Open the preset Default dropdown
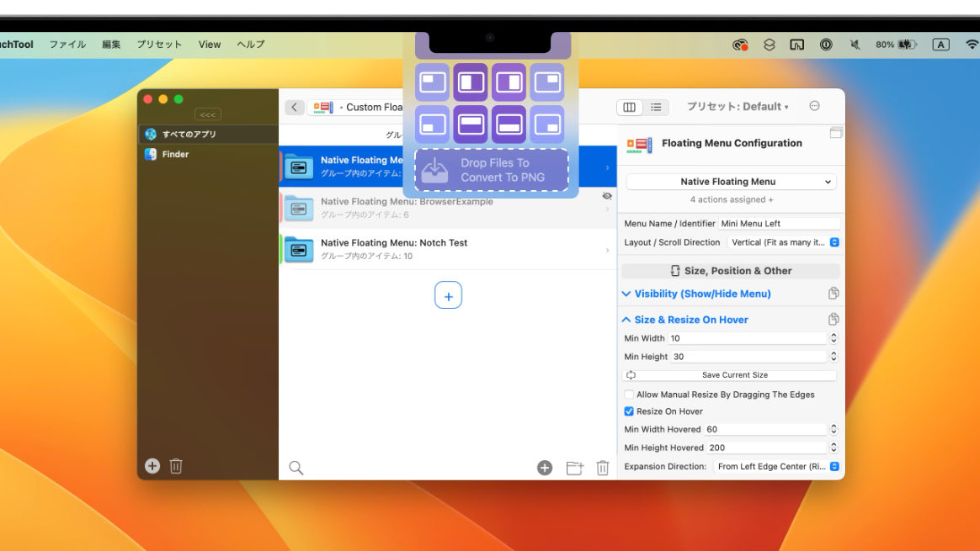 [x=738, y=106]
